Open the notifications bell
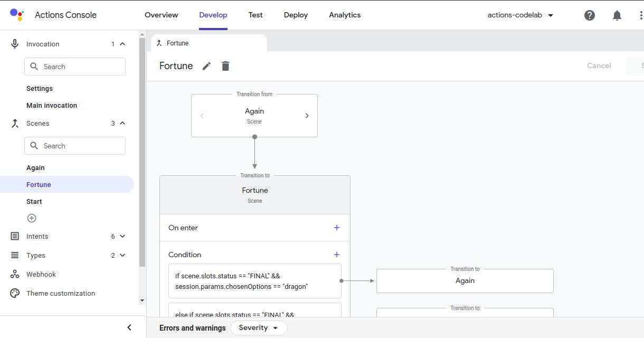 tap(617, 15)
